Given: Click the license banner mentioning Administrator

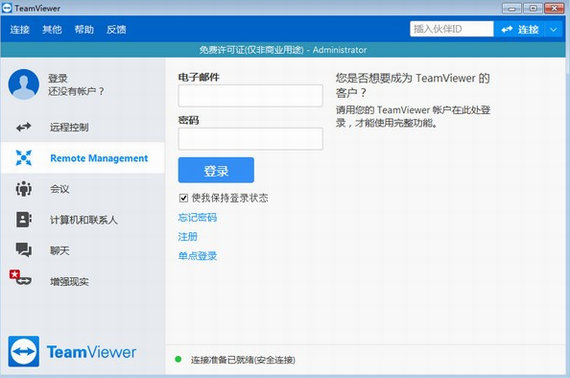Looking at the screenshot, I should pos(283,50).
